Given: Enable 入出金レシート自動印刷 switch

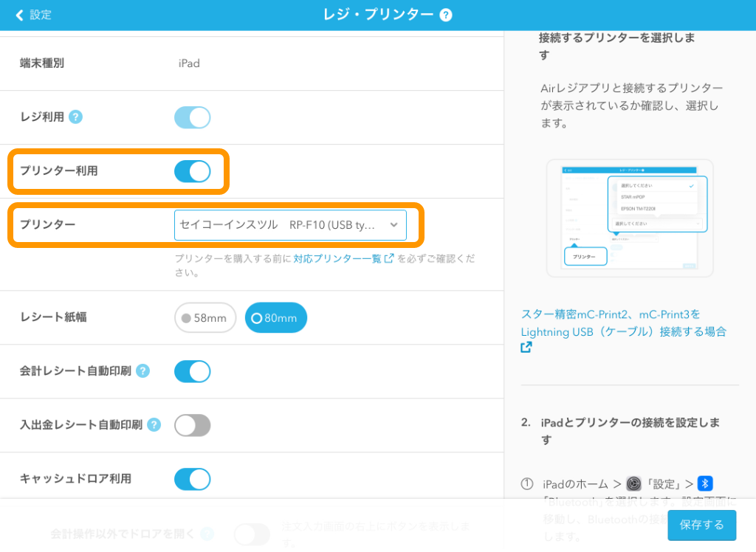Looking at the screenshot, I should coord(193,425).
